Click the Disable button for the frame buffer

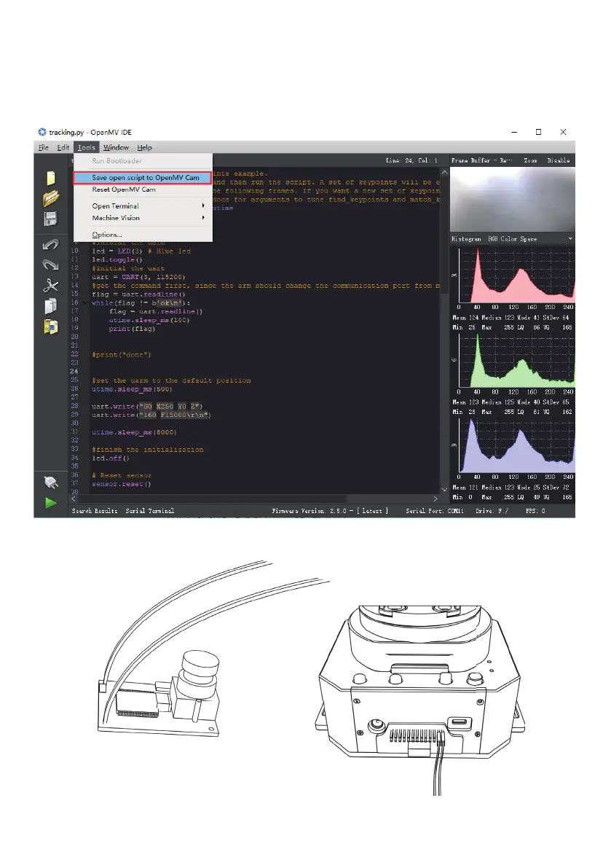click(x=559, y=160)
